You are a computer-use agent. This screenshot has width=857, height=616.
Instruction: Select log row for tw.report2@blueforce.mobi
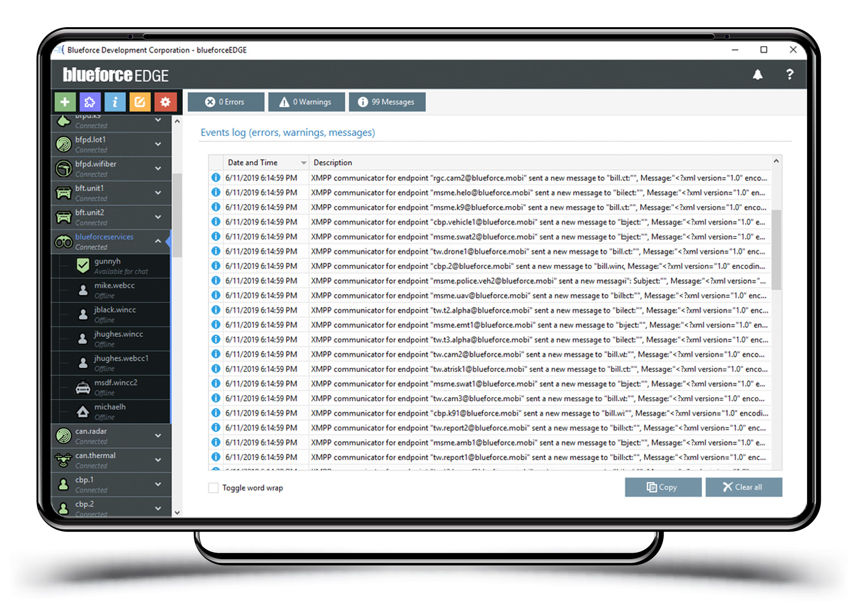coord(490,428)
